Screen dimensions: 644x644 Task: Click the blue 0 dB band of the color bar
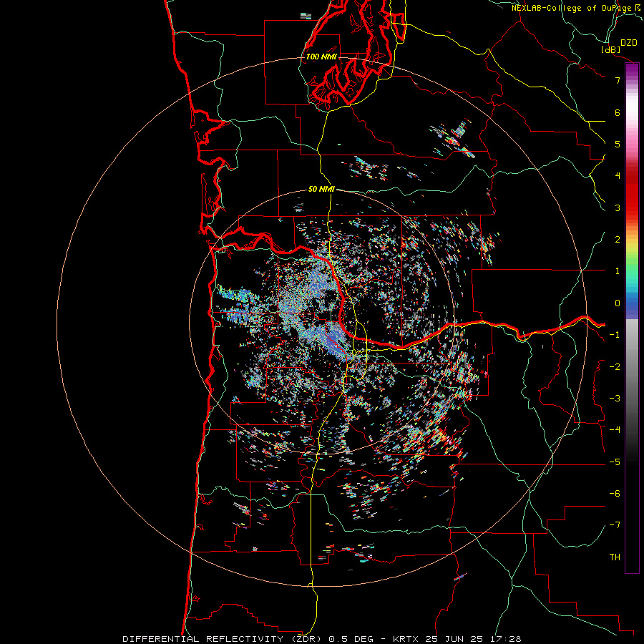click(632, 305)
